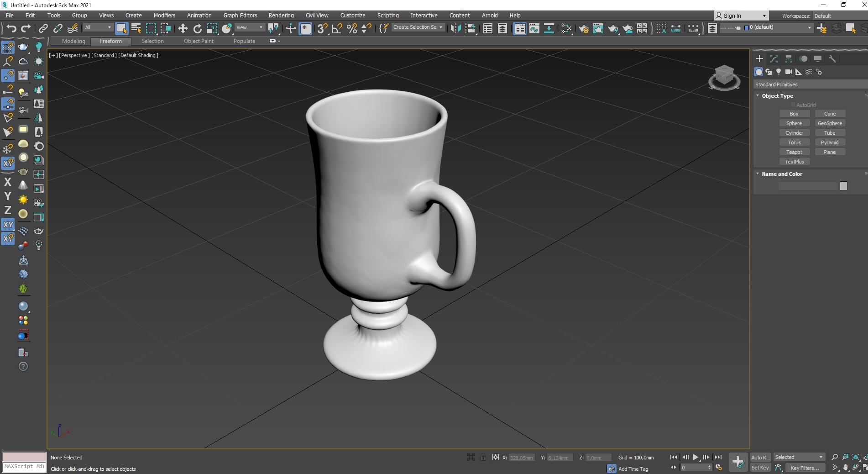The height and width of the screenshot is (474, 868).
Task: Activate the Select and Link tool
Action: (43, 28)
